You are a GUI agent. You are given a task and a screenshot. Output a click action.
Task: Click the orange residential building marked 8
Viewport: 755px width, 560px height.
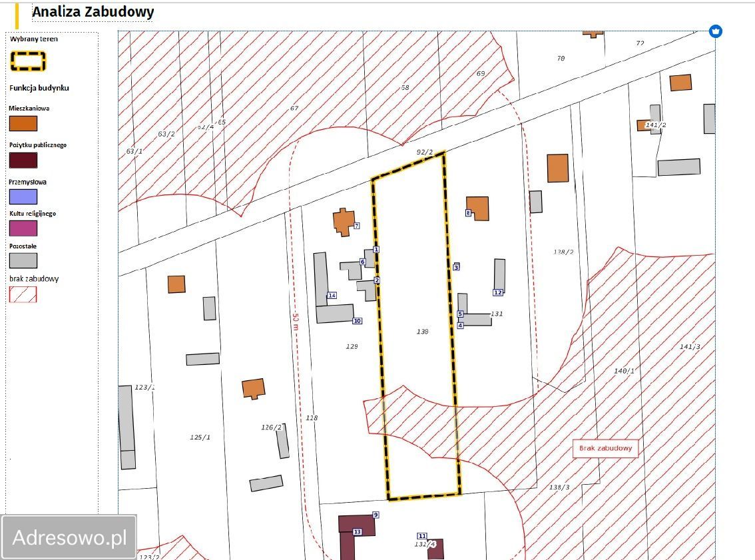(x=477, y=208)
